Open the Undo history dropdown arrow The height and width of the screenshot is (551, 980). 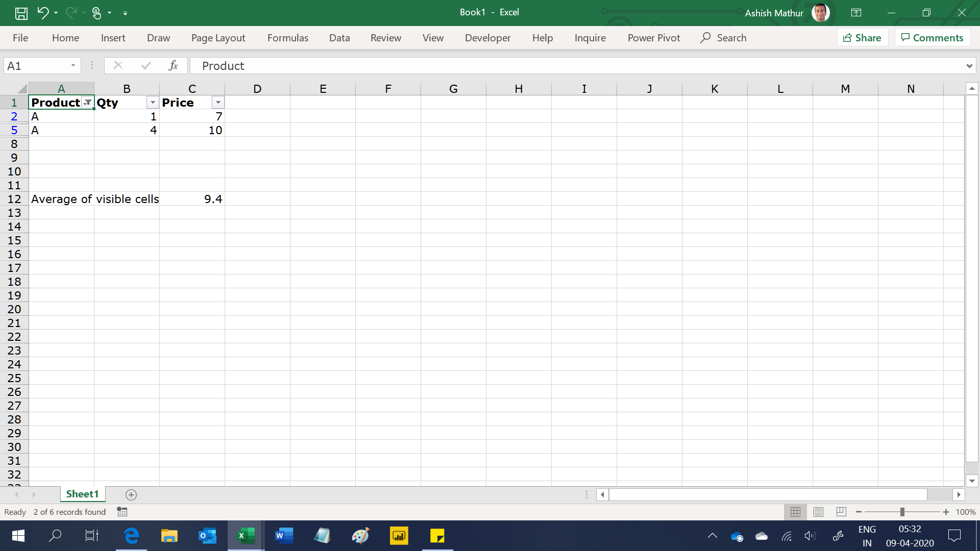coord(56,13)
